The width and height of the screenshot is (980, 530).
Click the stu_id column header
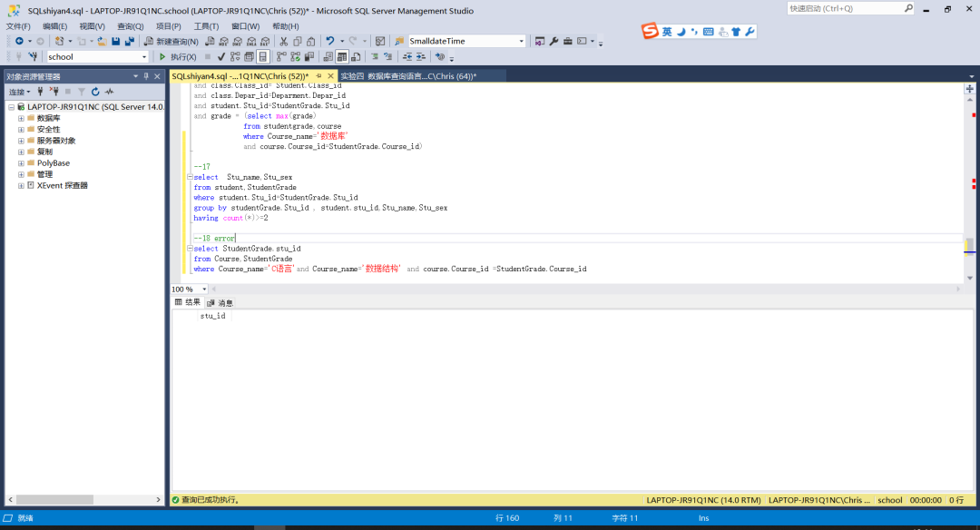pyautogui.click(x=212, y=316)
